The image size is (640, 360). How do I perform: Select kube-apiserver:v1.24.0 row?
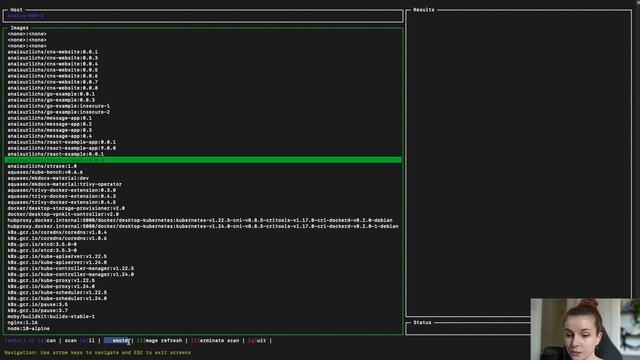tap(57, 262)
